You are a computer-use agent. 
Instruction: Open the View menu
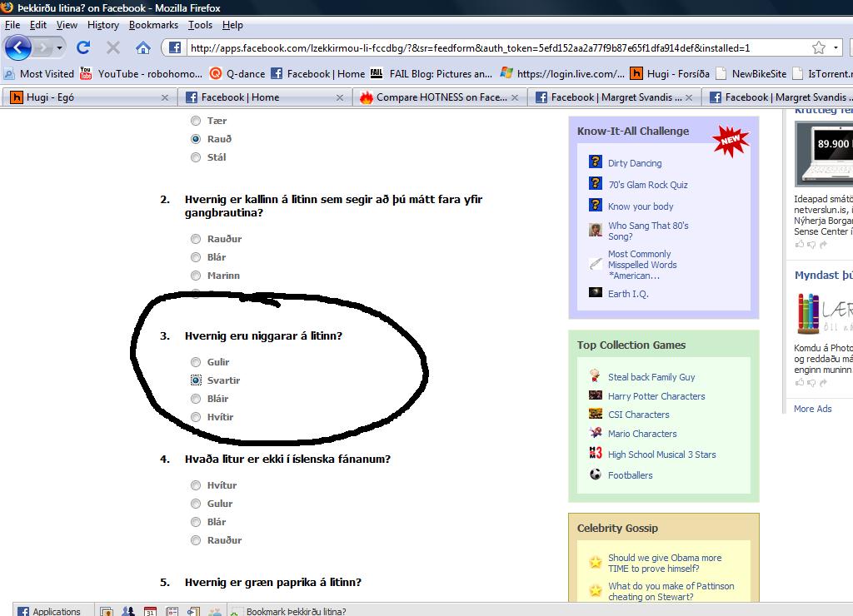67,25
